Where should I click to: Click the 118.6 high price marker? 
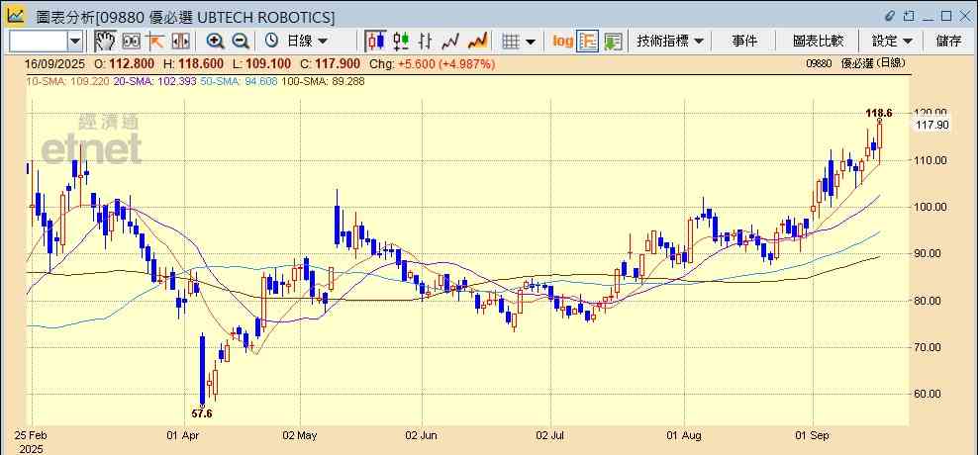[x=879, y=113]
